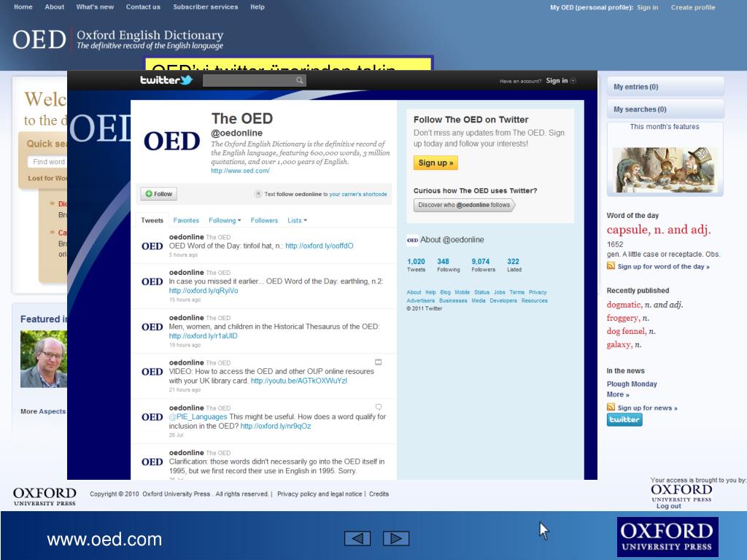Click the featured man's portrait photo
Screen dimensions: 747x560
[43, 359]
